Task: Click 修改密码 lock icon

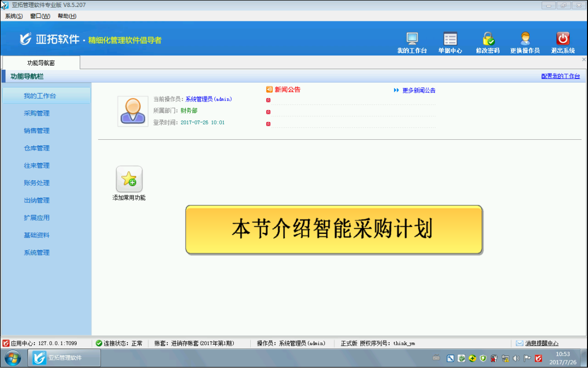Action: (x=488, y=39)
